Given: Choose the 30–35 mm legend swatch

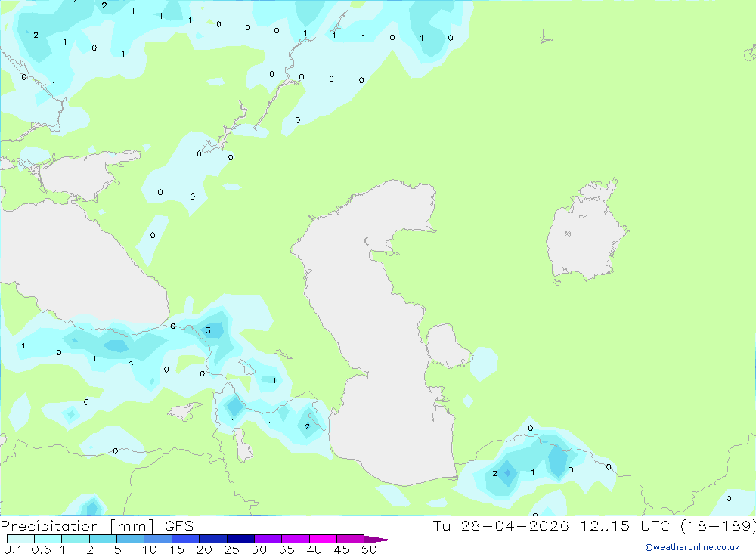Looking at the screenshot, I should (268, 539).
